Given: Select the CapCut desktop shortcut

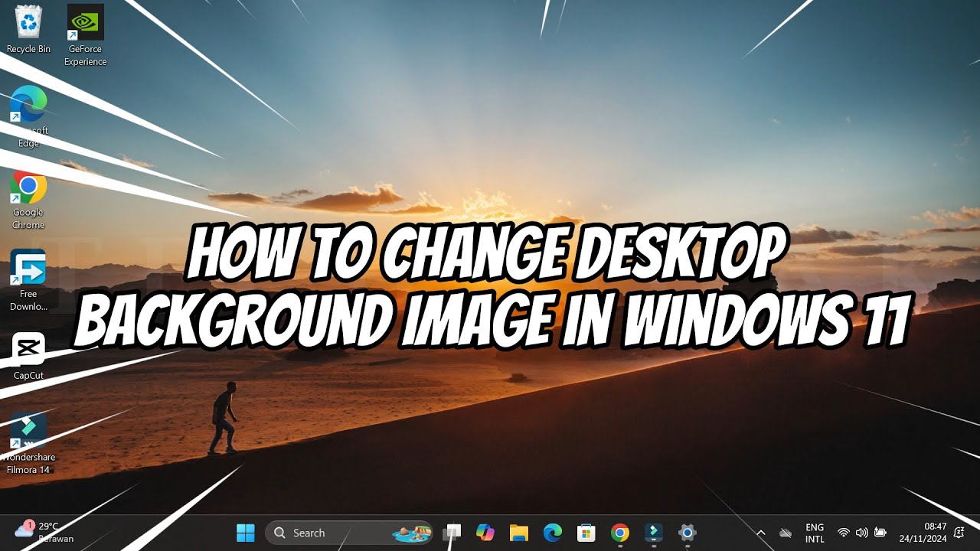Looking at the screenshot, I should point(28,357).
